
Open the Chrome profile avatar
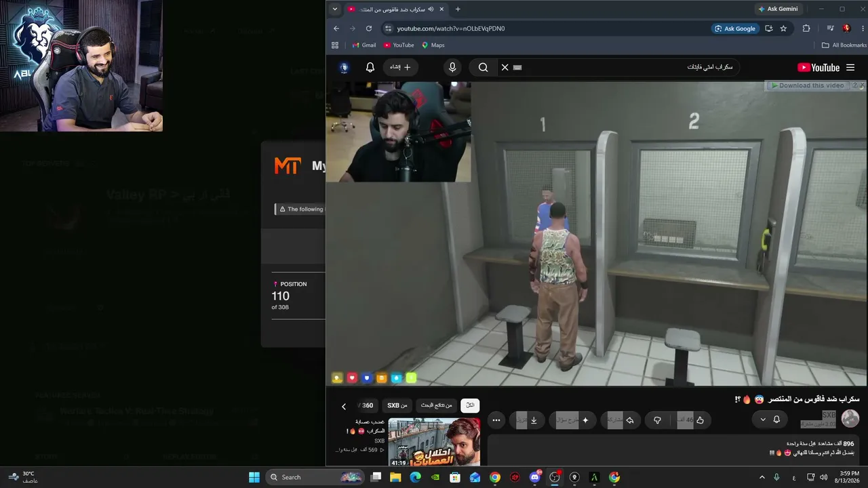(x=846, y=28)
